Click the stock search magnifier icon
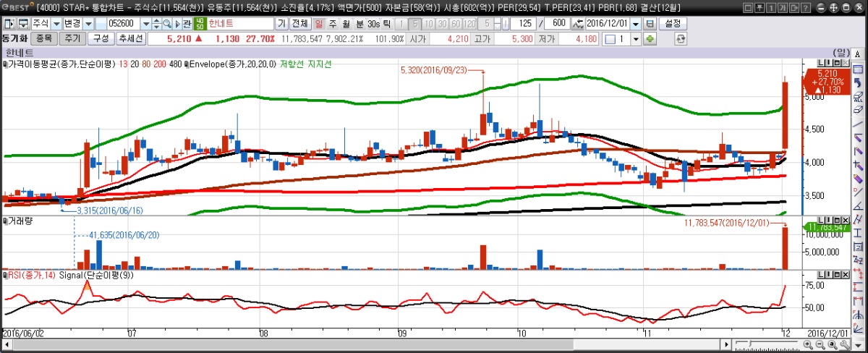Viewport: 868px width, 353px height. [x=166, y=23]
